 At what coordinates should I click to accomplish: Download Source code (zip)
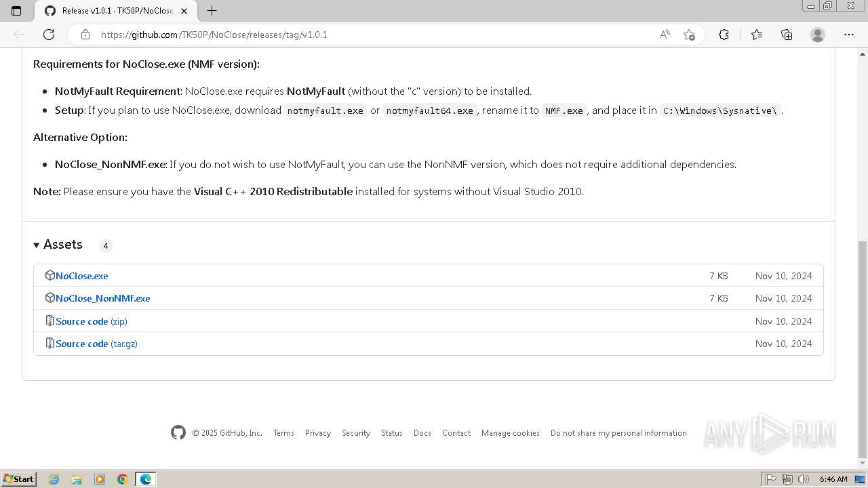point(92,321)
